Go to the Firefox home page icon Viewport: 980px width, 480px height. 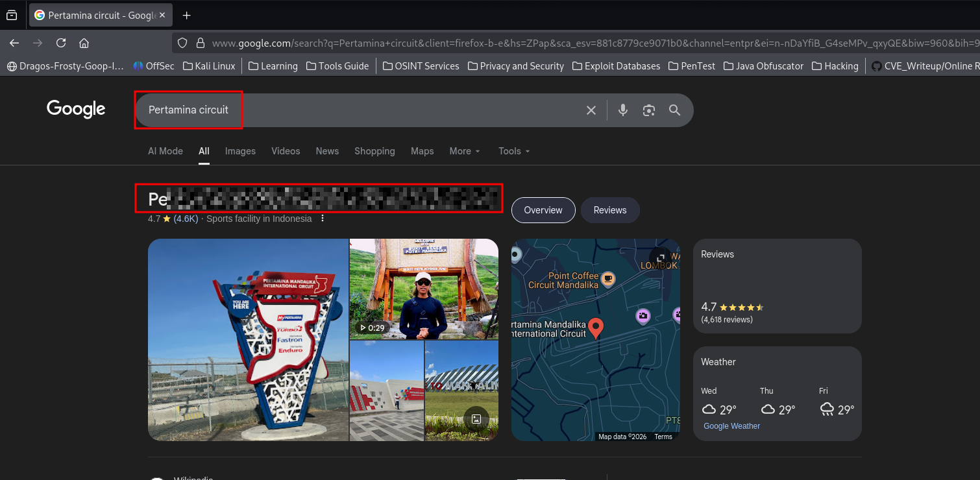(84, 43)
